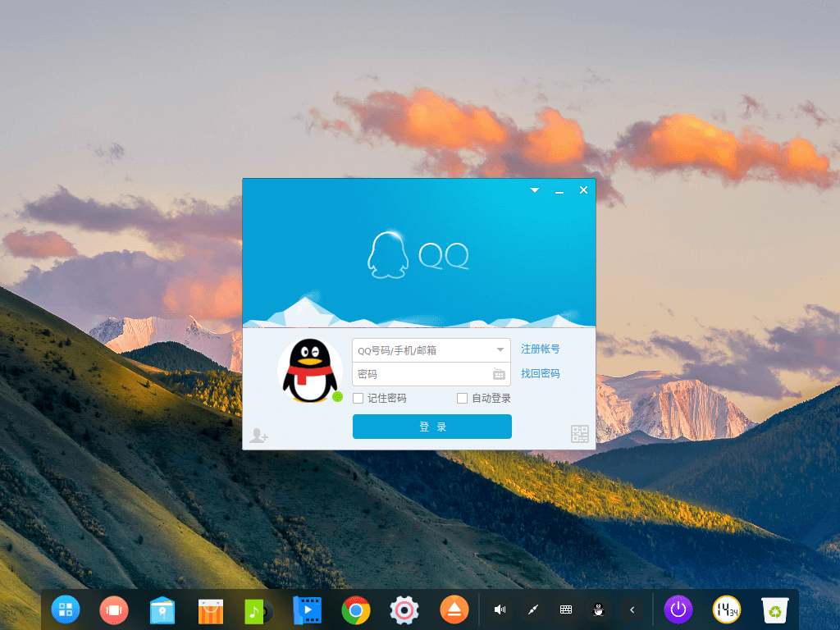The height and width of the screenshot is (630, 840).
Task: Switch to QR code login icon
Action: click(580, 433)
